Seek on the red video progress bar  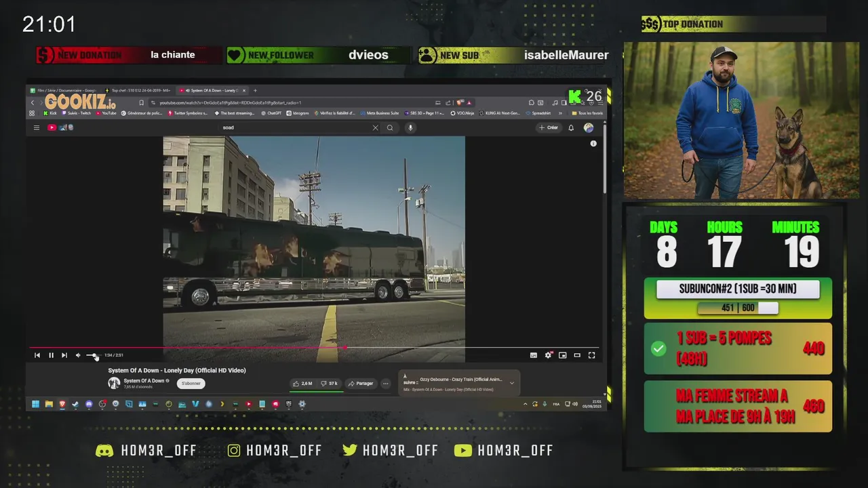pyautogui.click(x=314, y=348)
